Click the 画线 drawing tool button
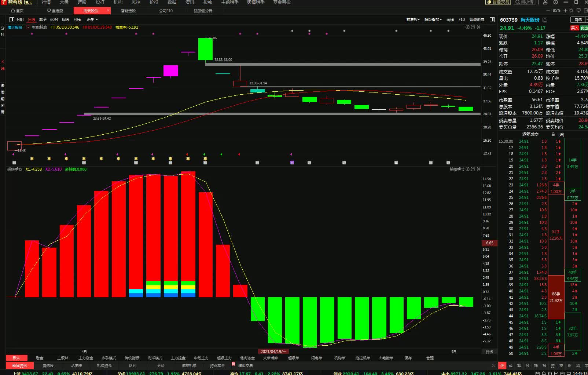Screen dimensions: 588x375 451,20
